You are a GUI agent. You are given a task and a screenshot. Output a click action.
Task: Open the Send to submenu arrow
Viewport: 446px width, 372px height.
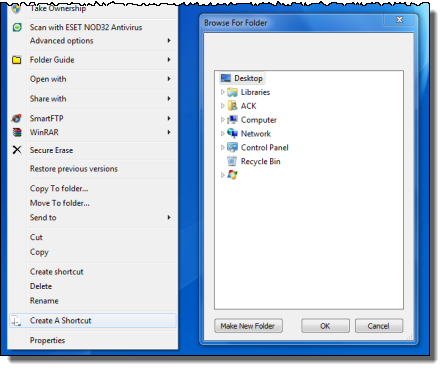pyautogui.click(x=169, y=218)
